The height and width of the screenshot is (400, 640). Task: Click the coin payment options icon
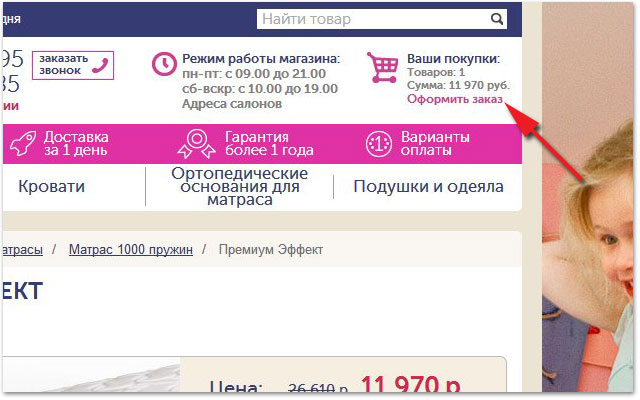(379, 144)
